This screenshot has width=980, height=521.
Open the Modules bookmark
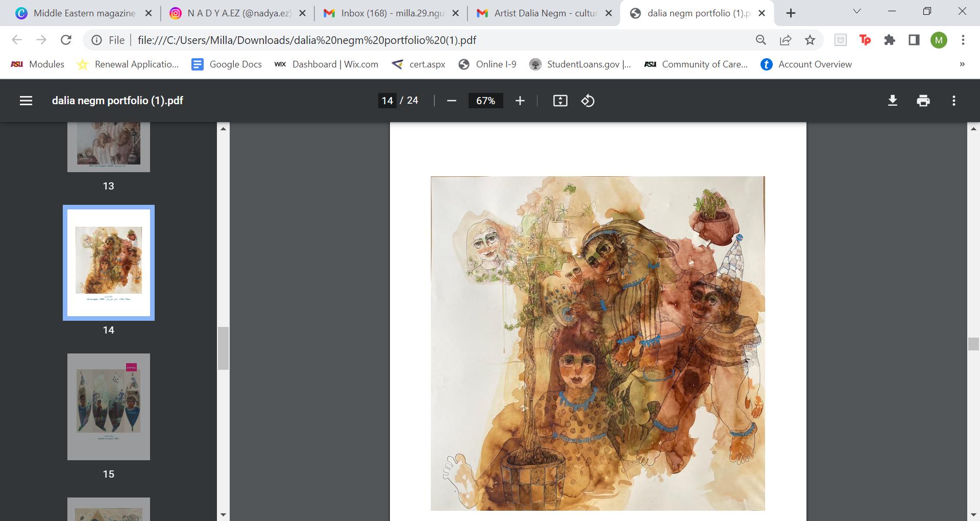(x=38, y=64)
